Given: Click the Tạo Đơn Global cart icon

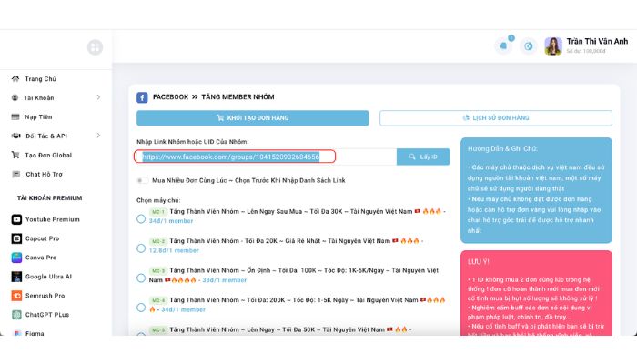Looking at the screenshot, I should pos(15,155).
